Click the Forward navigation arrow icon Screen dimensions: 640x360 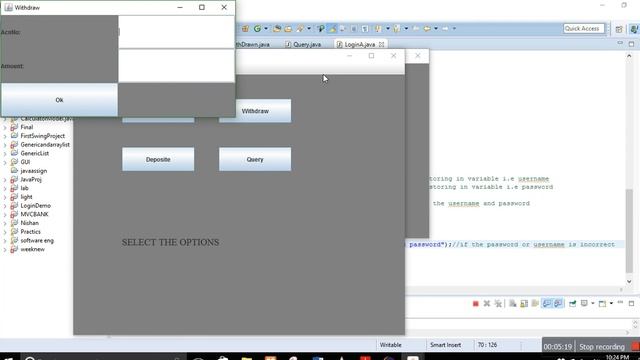pyautogui.click(x=445, y=29)
